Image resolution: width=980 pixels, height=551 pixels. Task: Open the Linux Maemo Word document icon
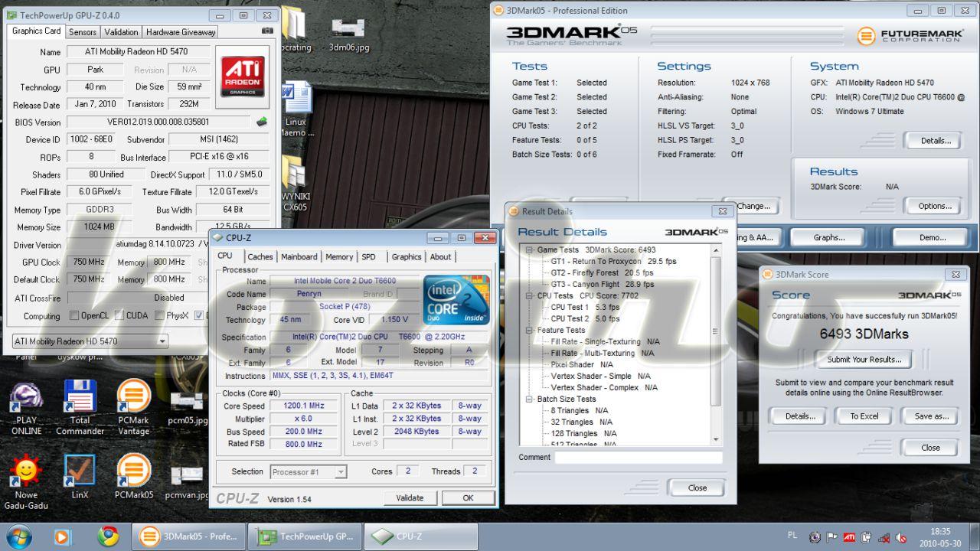(x=296, y=109)
